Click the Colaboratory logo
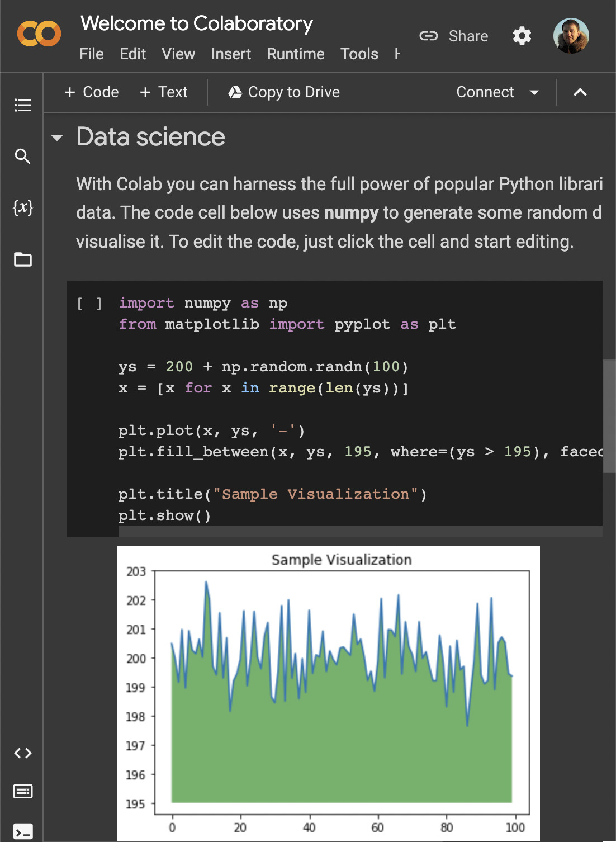The image size is (616, 842). pos(40,34)
